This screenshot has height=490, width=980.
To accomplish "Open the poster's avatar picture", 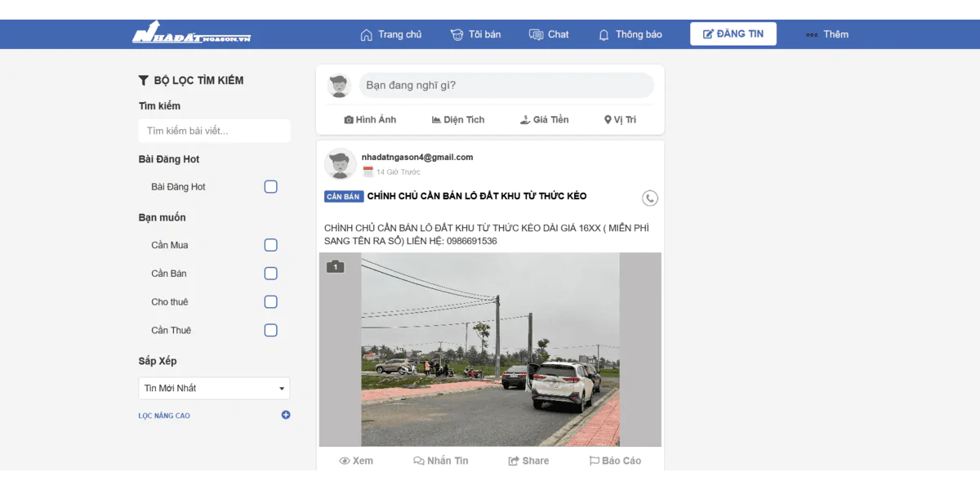I will [x=340, y=163].
